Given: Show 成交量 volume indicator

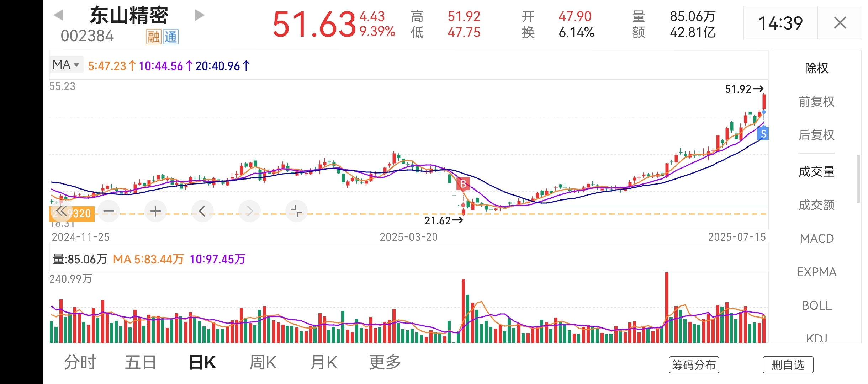Looking at the screenshot, I should click(816, 172).
